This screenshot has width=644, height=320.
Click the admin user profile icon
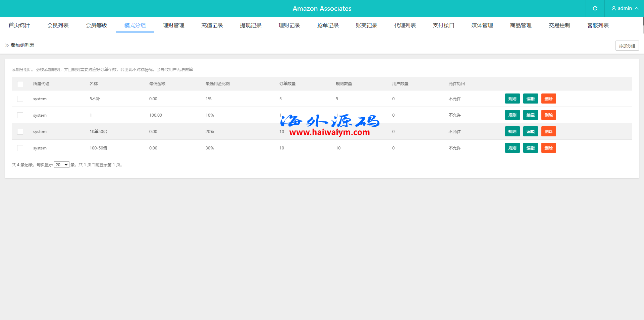(613, 8)
